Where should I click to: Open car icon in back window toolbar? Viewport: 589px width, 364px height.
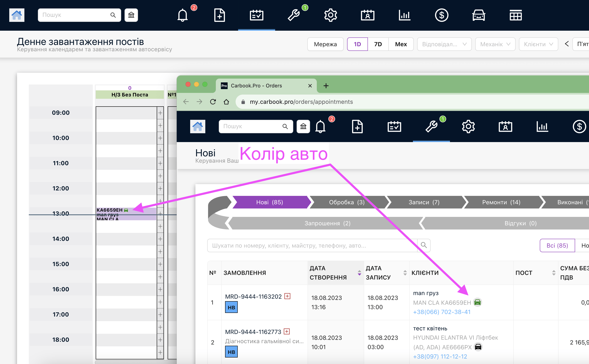[478, 15]
